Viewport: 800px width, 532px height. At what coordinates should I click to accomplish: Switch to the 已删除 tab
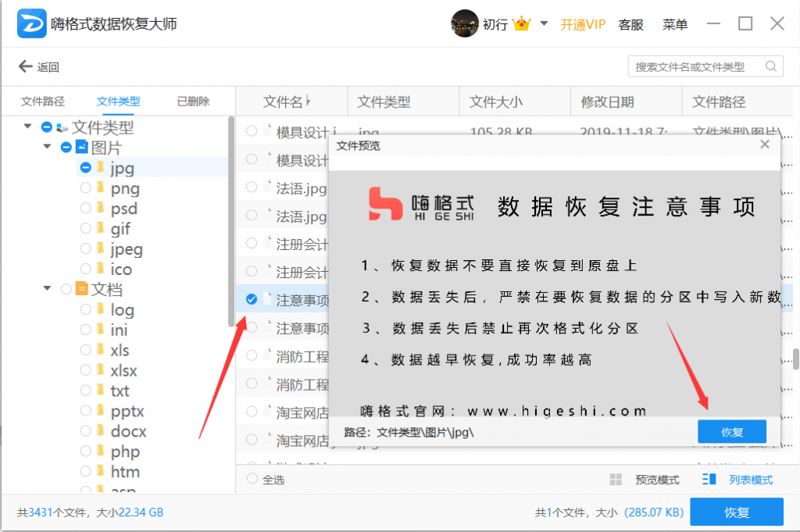tap(194, 101)
